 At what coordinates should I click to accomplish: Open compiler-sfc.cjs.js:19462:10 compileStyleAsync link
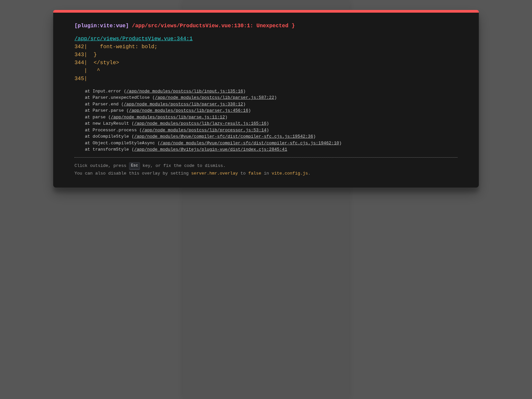(249, 143)
